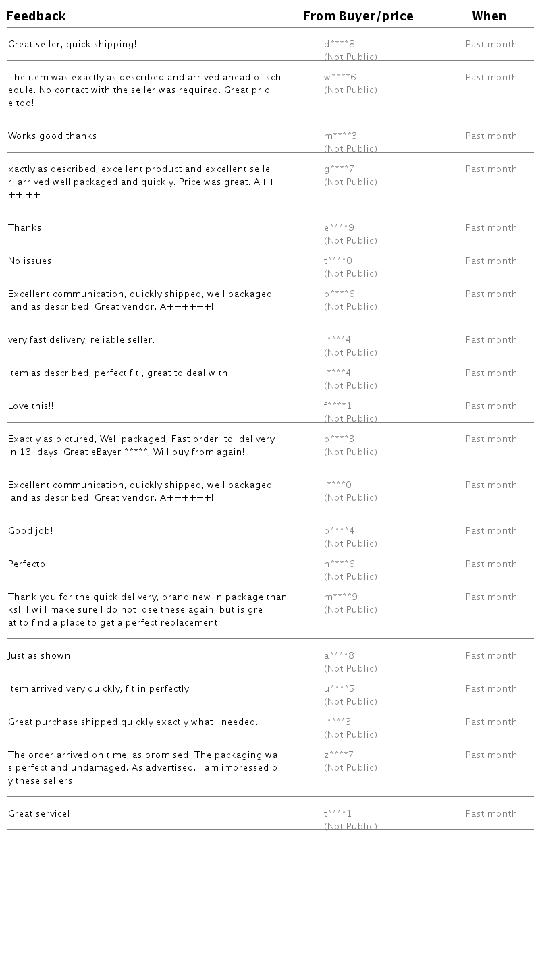Image resolution: width=540 pixels, height=980 pixels.
Task: Click the When column header
Action: 489,16
